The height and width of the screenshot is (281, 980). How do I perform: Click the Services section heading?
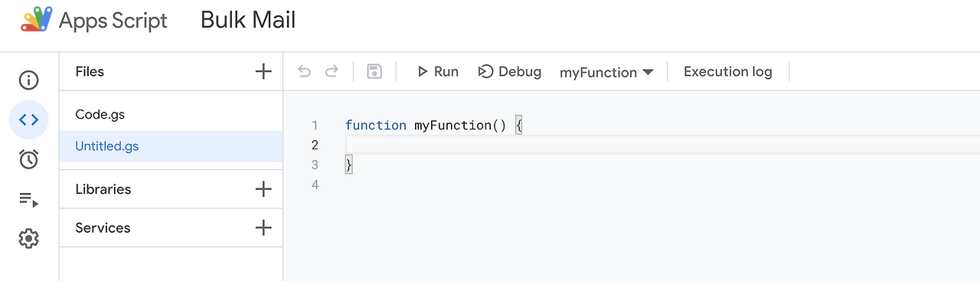click(103, 227)
